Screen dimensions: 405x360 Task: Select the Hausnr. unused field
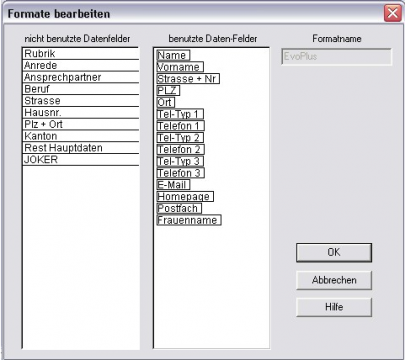click(x=81, y=113)
